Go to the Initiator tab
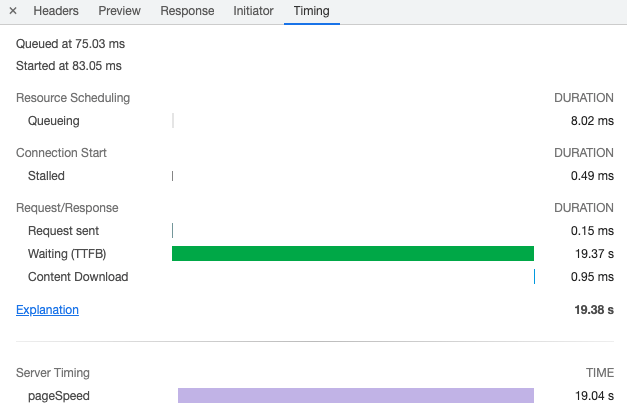 [254, 11]
